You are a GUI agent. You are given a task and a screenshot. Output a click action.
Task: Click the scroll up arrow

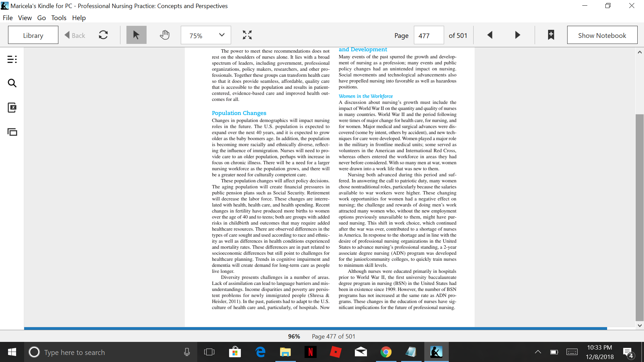click(x=639, y=52)
